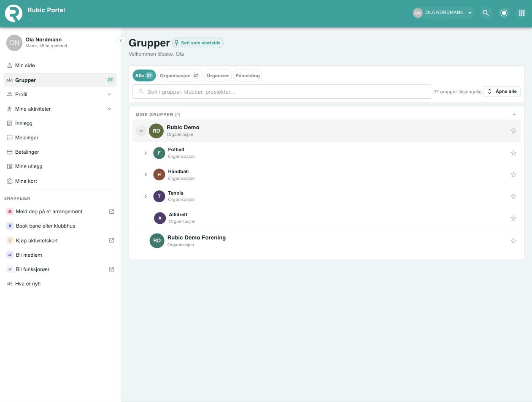Click external link icon beside Meld deg på et arrangement

pos(112,212)
